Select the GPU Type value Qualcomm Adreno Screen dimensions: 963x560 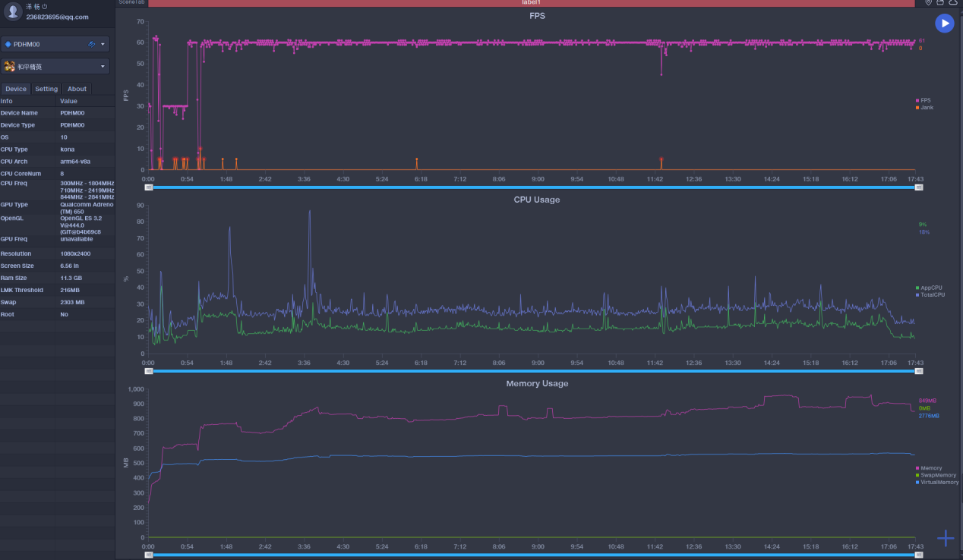click(x=87, y=208)
